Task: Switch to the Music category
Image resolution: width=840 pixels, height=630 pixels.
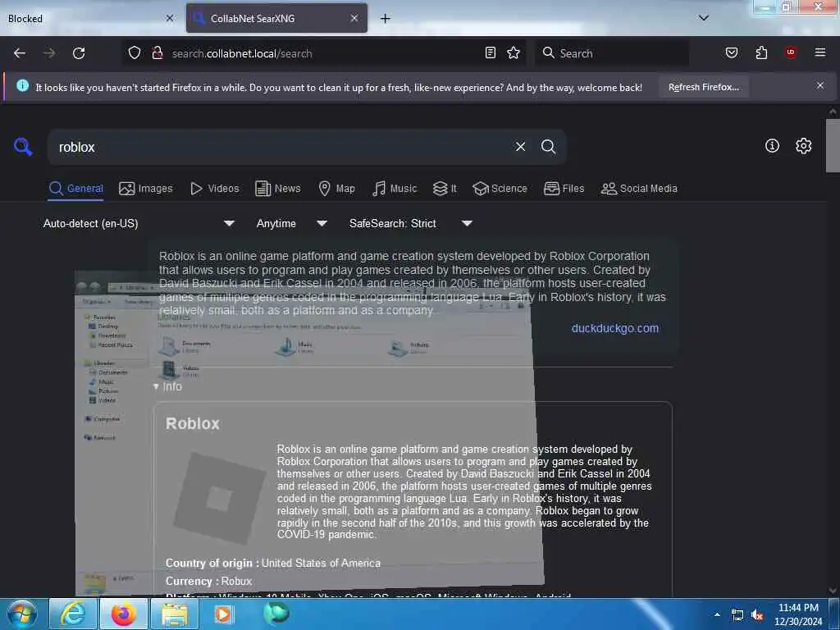Action: click(395, 189)
